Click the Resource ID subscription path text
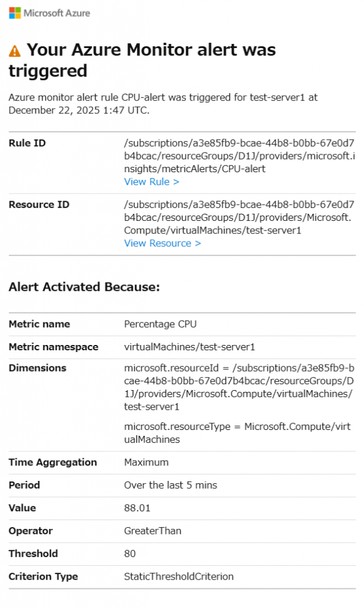 [239, 217]
